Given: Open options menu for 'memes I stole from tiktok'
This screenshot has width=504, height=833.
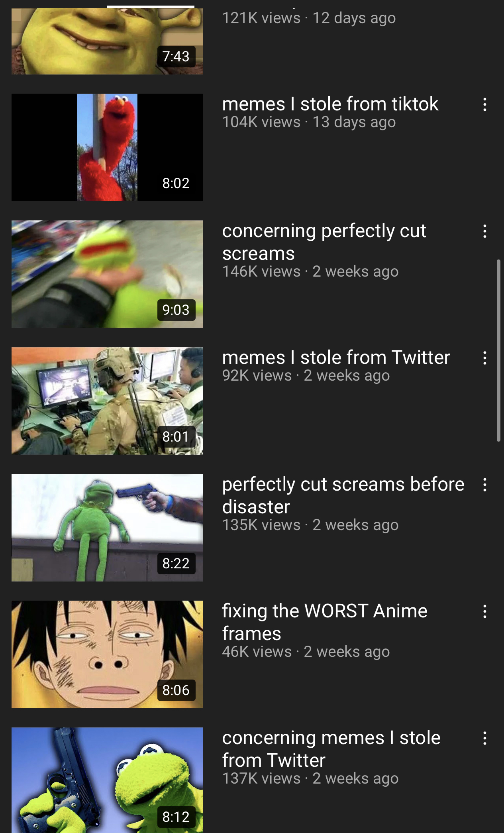Looking at the screenshot, I should click(x=484, y=104).
